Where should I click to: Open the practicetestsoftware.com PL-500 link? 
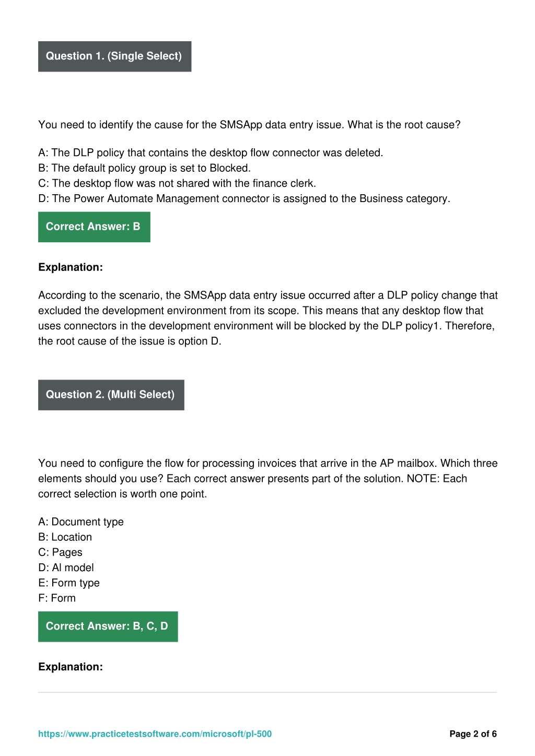[155, 734]
